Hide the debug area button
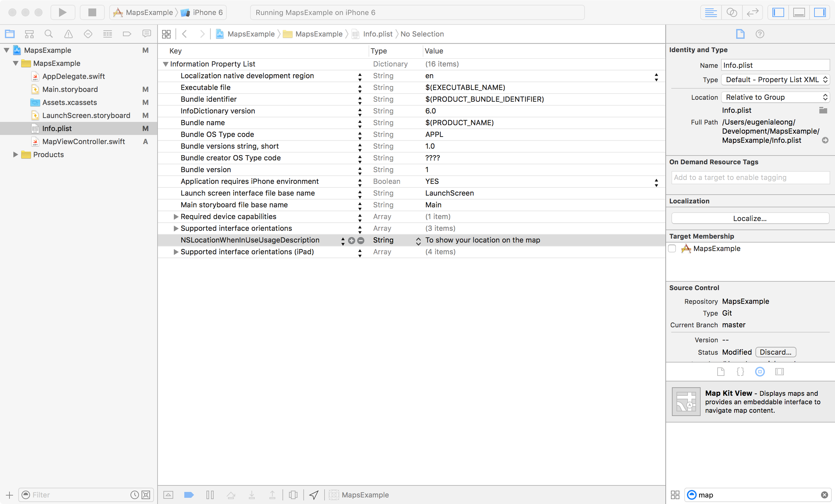Image resolution: width=835 pixels, height=504 pixels. [168, 495]
